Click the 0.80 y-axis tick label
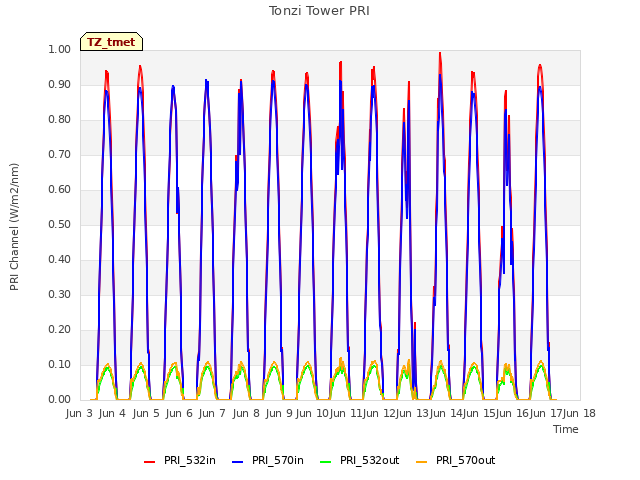 click(60, 120)
